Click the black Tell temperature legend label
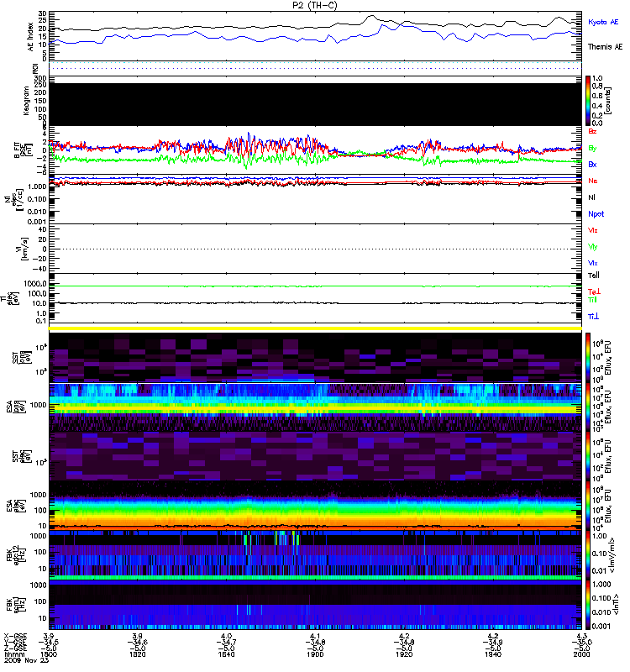This screenshot has height=672, width=630. [x=594, y=276]
